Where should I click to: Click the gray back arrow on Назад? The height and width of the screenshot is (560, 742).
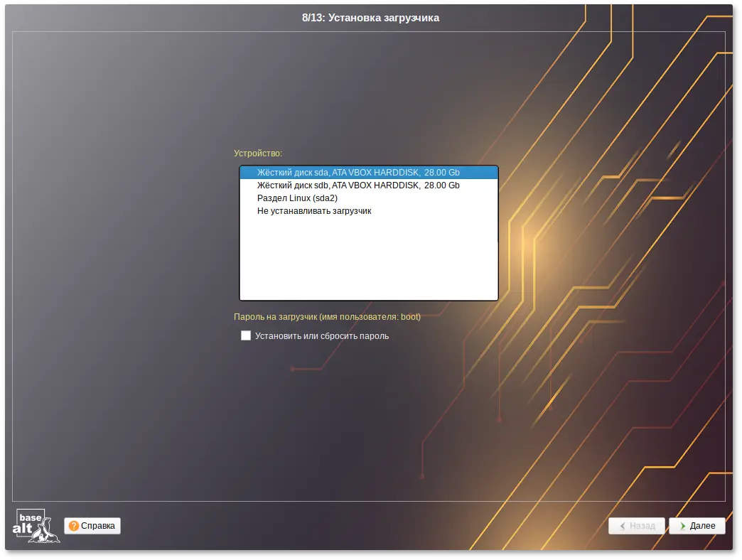(x=623, y=527)
